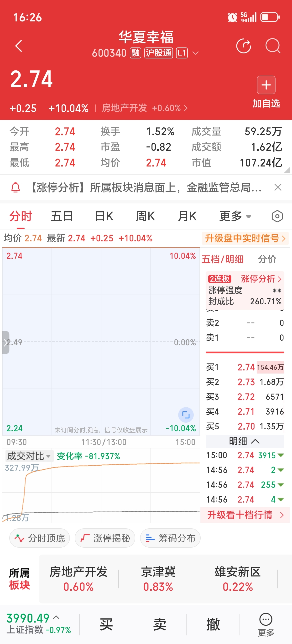Open 房地产开发 0.60% sector card
This screenshot has width=292, height=644.
[78, 579]
